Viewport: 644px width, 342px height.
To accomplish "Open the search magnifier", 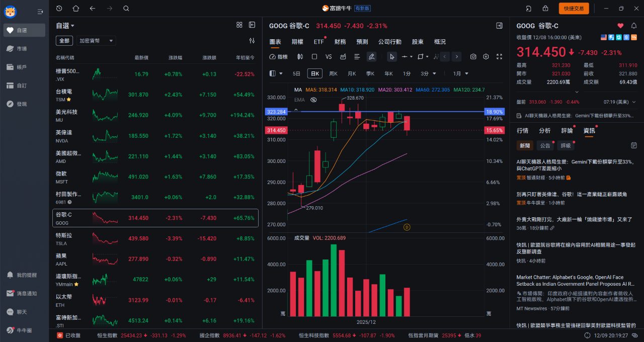I will coord(126,9).
